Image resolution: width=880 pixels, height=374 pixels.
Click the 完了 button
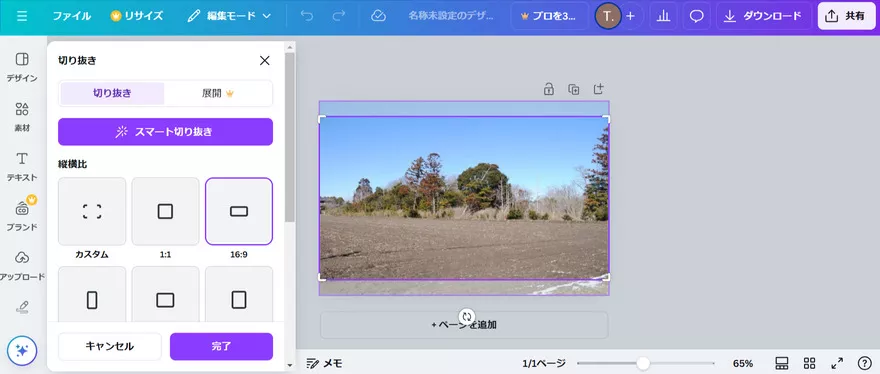[222, 346]
